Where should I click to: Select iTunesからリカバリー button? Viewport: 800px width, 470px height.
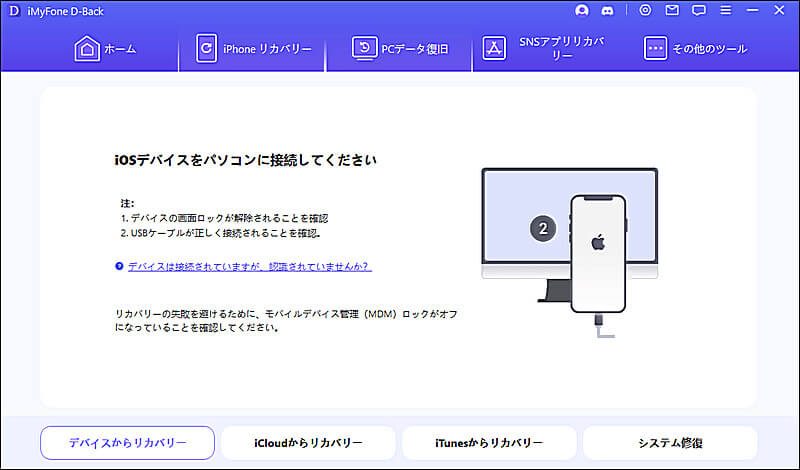489,443
